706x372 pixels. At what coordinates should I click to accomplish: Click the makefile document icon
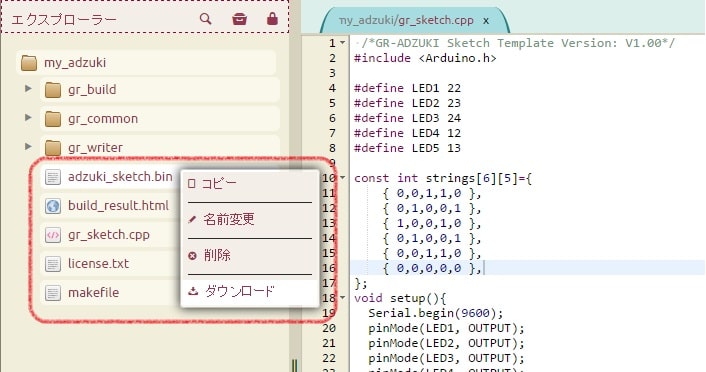[x=53, y=293]
